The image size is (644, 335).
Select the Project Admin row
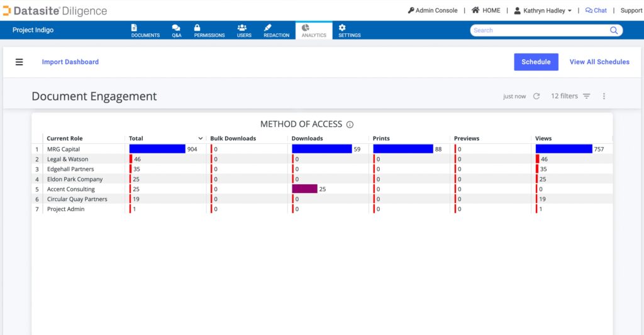click(x=322, y=209)
